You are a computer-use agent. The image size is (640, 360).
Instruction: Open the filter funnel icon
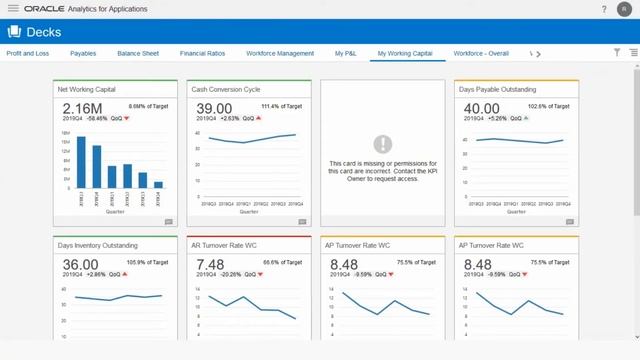coord(617,52)
